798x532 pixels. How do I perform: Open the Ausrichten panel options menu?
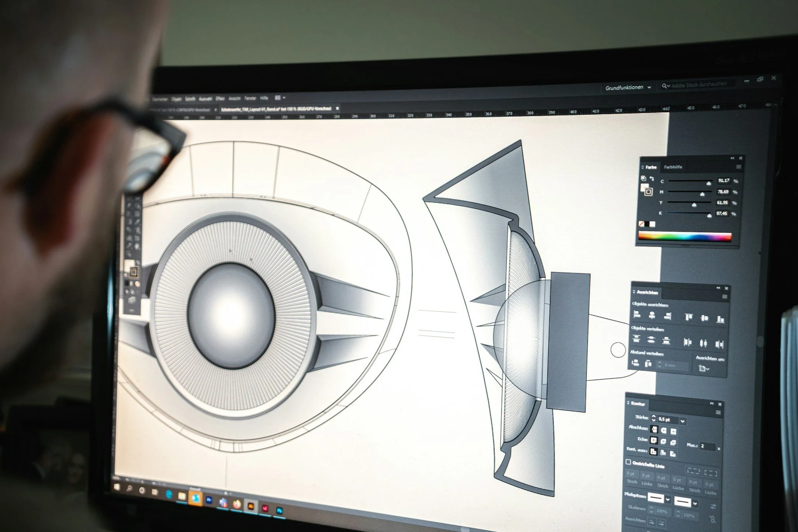(725, 296)
